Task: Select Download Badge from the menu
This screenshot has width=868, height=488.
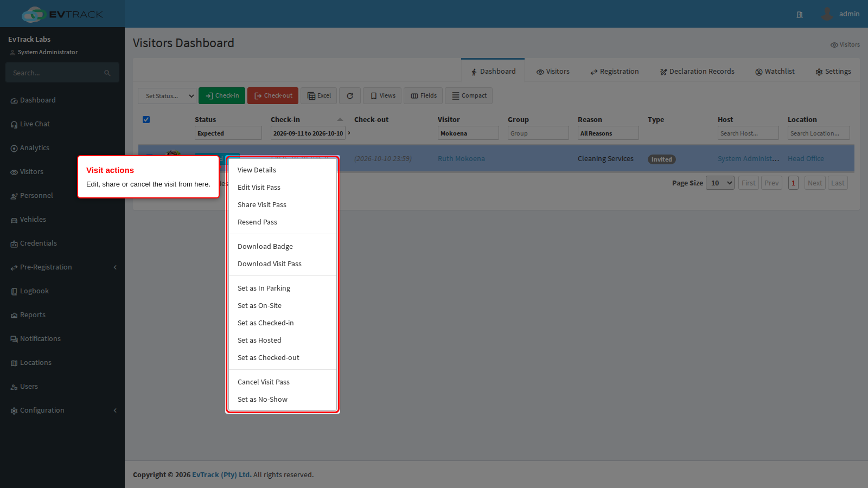Action: point(283,247)
